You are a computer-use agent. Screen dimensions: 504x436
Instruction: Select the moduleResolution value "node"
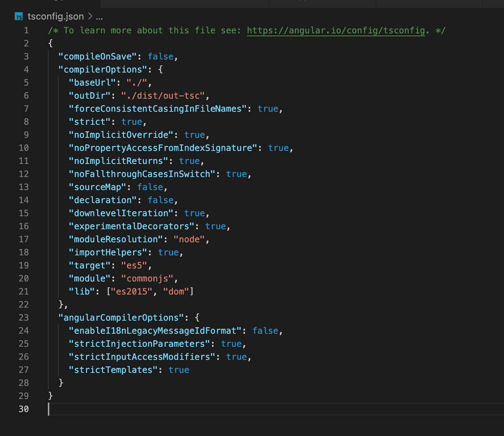tap(189, 239)
